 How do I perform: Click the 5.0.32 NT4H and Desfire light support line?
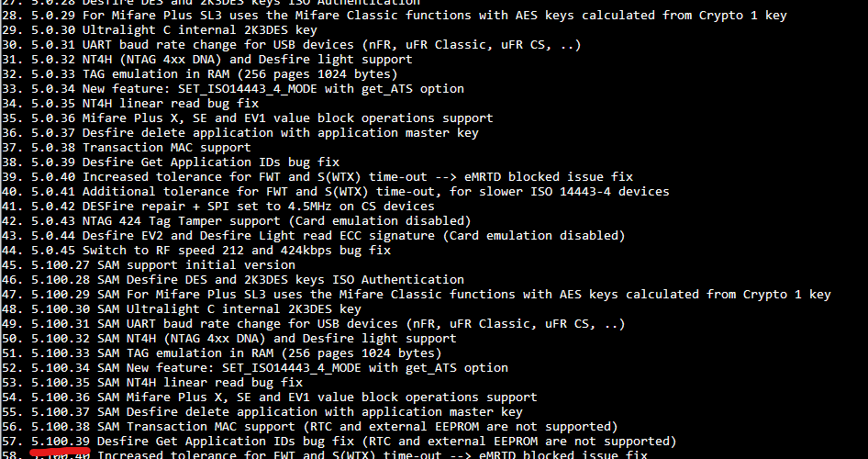(x=207, y=60)
